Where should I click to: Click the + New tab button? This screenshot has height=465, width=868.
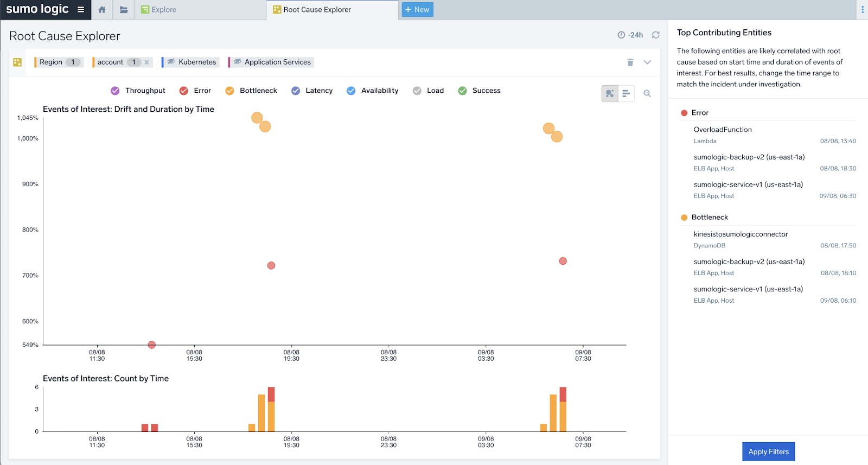tap(417, 9)
